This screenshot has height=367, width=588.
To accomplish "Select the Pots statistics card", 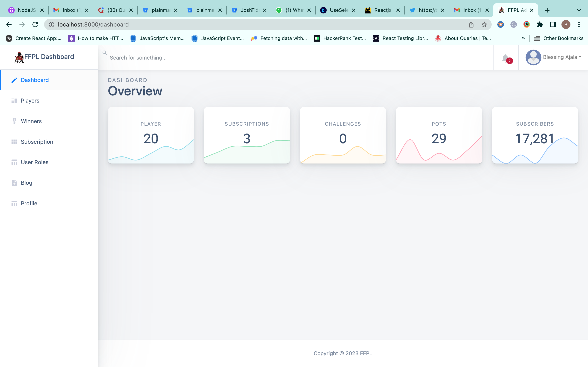I will click(439, 135).
